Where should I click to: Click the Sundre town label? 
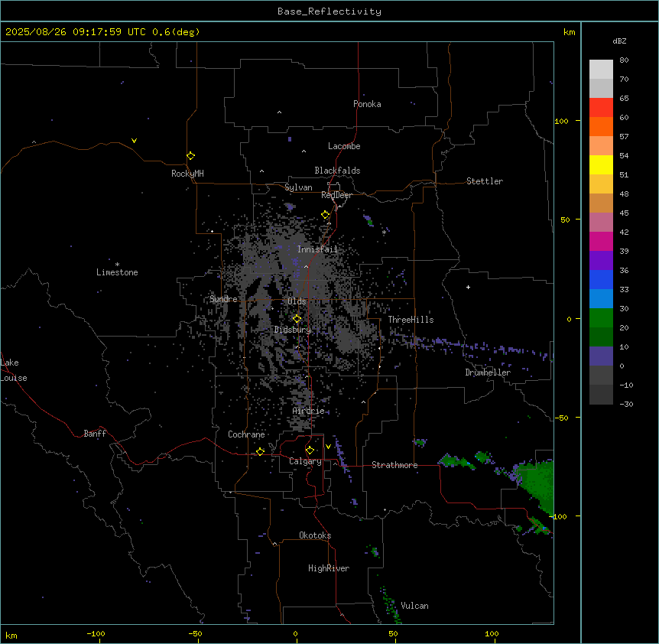[x=223, y=299]
